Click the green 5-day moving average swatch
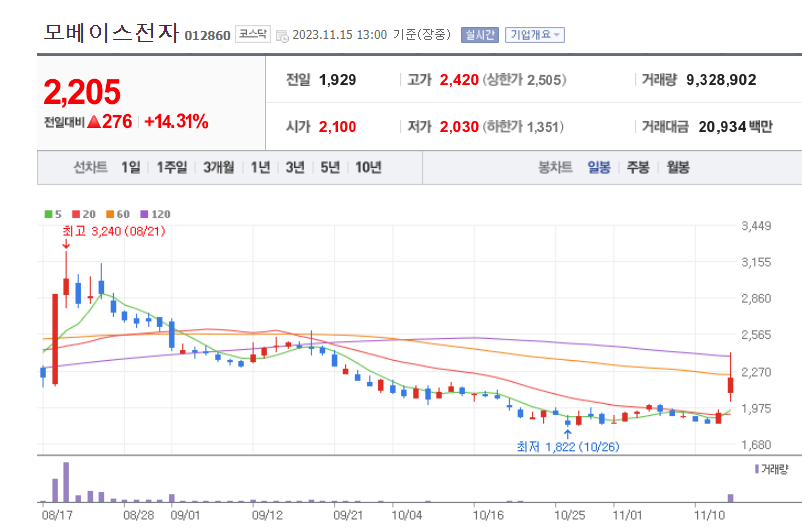The height and width of the screenshot is (532, 802). [x=49, y=214]
